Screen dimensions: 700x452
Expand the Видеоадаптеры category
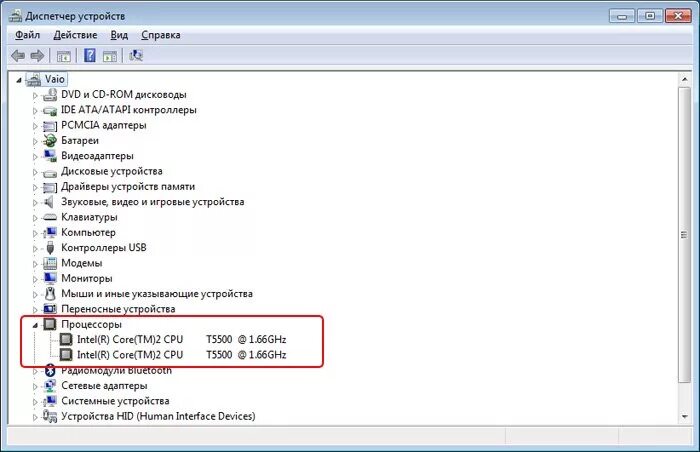[35, 156]
